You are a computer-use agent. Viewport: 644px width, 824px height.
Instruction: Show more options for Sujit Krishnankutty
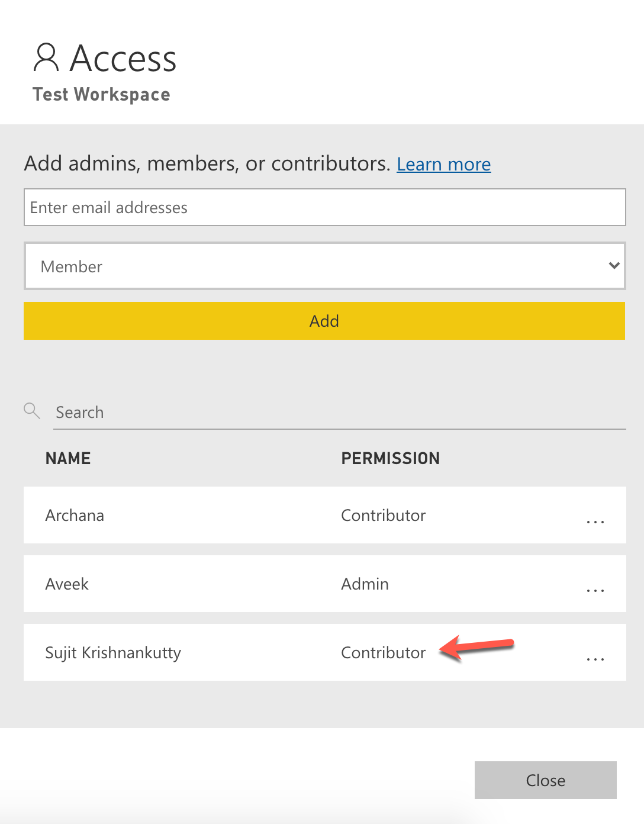(x=595, y=659)
